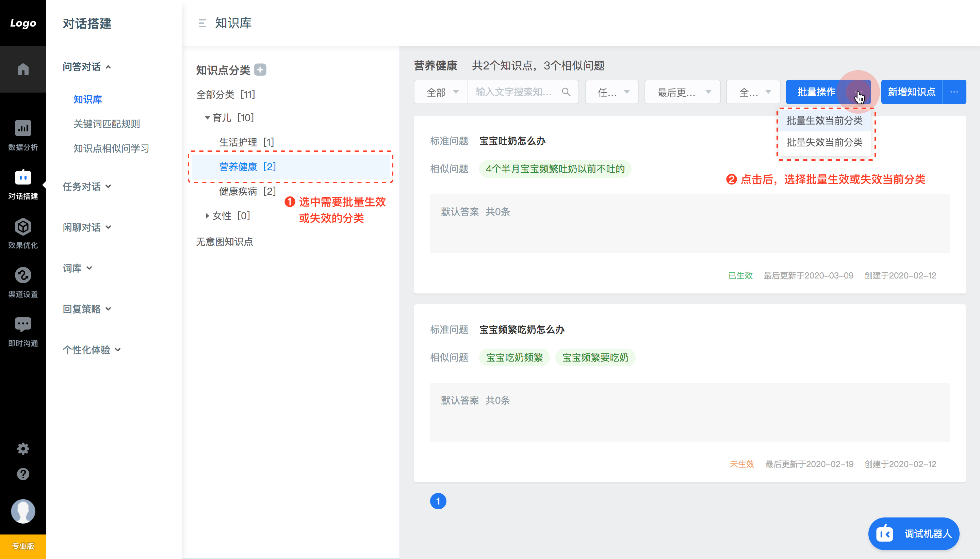Viewport: 980px width, 559px height.
Task: Open the 全… filter dropdown
Action: point(753,92)
